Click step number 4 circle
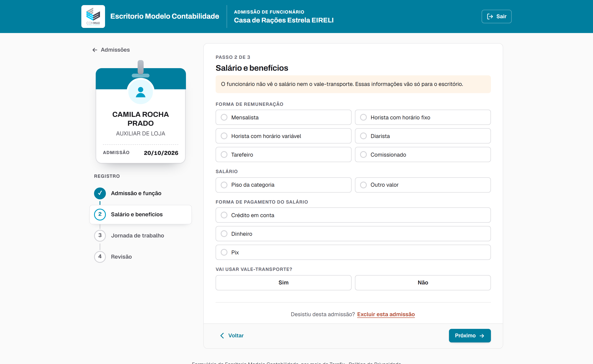The image size is (593, 364). [x=100, y=257]
